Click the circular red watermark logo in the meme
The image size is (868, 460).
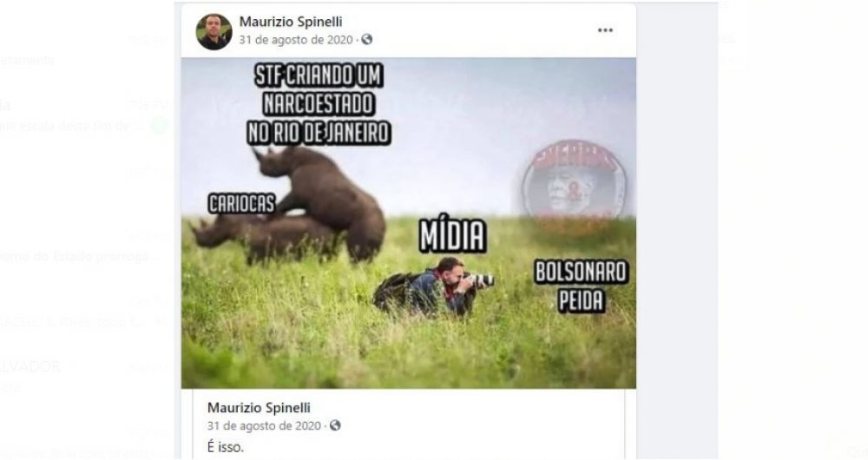coord(574,181)
